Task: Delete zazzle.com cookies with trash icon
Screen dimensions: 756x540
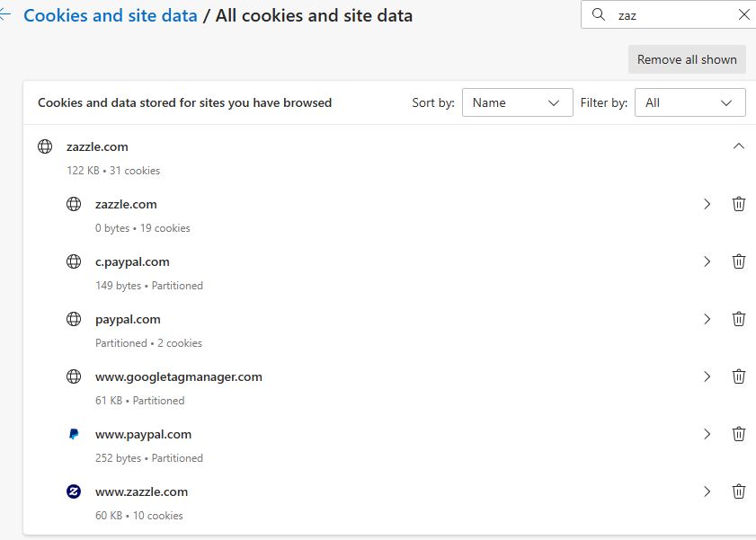Action: coord(739,204)
